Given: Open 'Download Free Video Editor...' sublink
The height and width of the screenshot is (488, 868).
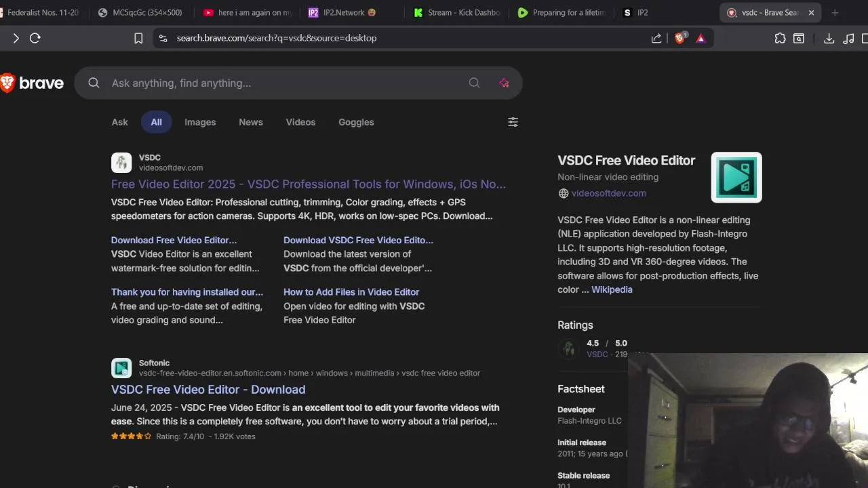Looking at the screenshot, I should (x=174, y=240).
